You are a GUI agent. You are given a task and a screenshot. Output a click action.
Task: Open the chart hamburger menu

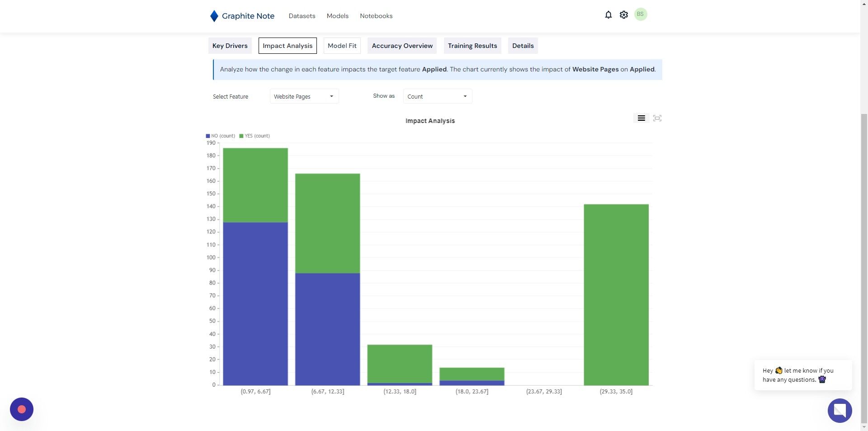pyautogui.click(x=641, y=118)
